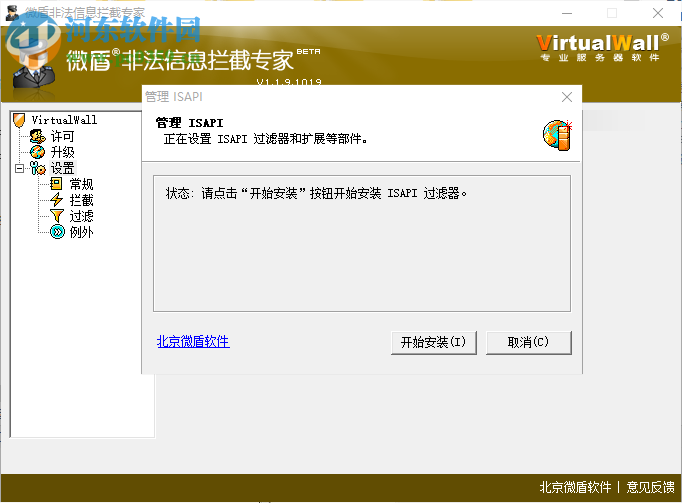
Task: Click the bold 管理 ISAPI heading
Action: pos(189,123)
